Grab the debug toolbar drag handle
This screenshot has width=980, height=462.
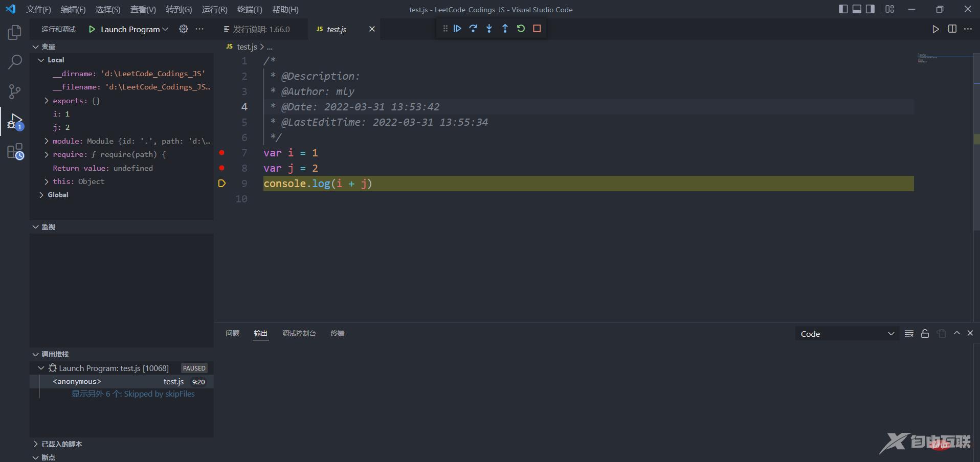tap(445, 29)
